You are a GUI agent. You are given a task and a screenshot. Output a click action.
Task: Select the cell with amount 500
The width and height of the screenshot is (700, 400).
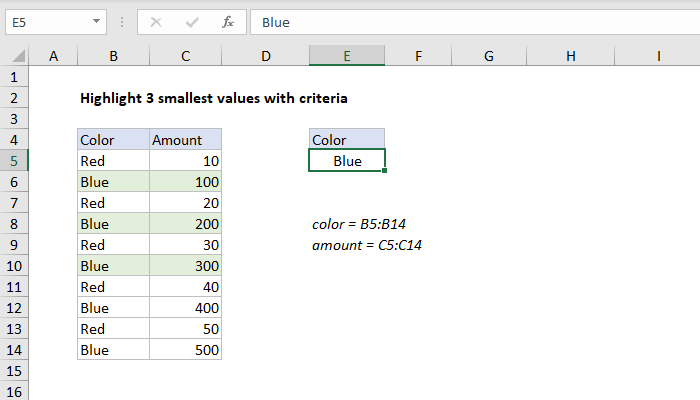point(185,350)
